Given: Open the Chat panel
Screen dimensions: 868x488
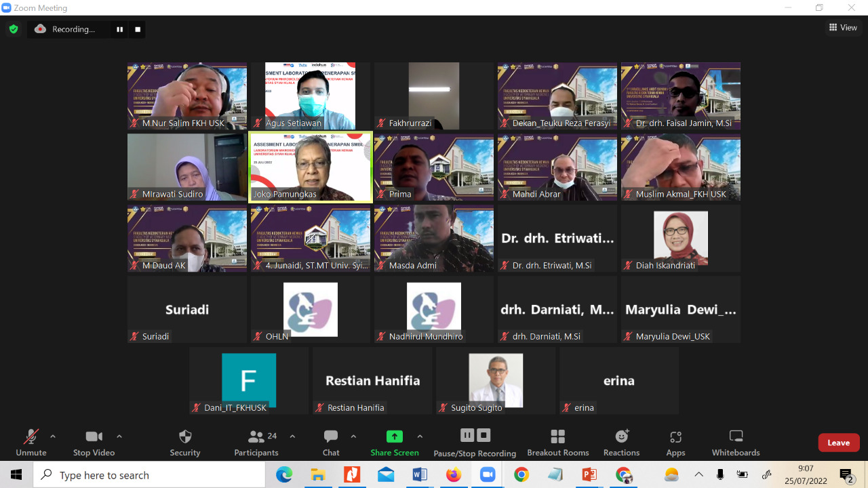Looking at the screenshot, I should click(x=331, y=443).
